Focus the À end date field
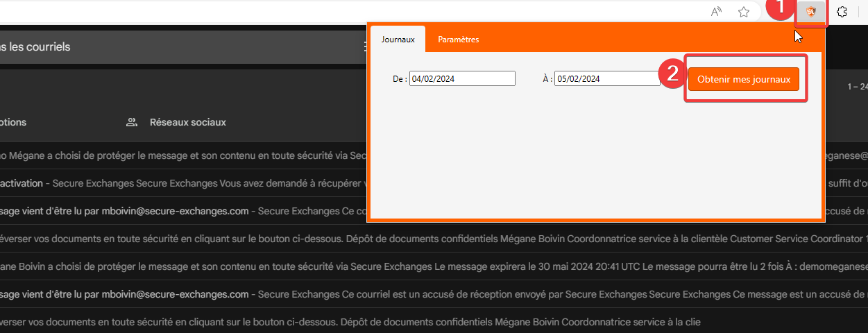 (x=607, y=79)
